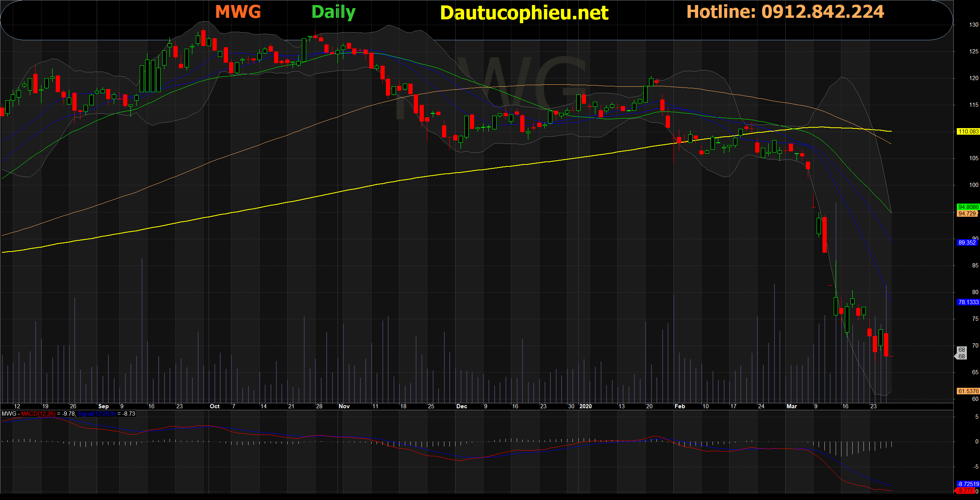Click the orange 61.5376 price tag

968,391
